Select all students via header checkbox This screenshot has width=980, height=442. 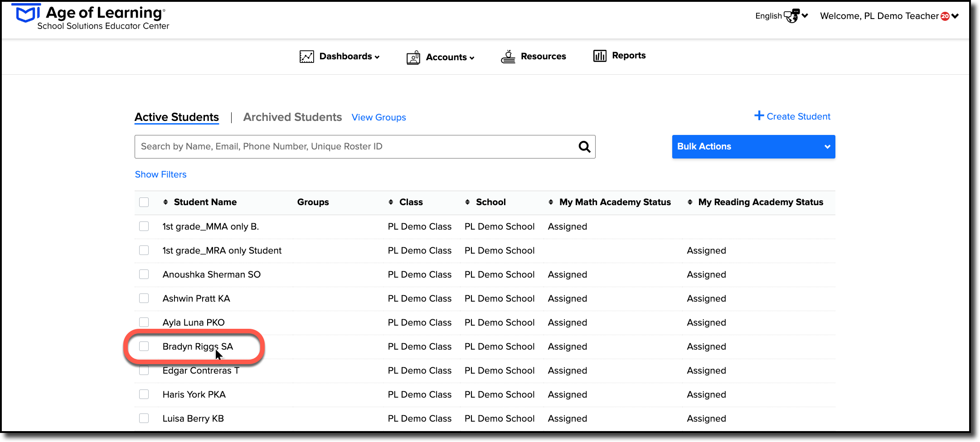[x=144, y=202]
